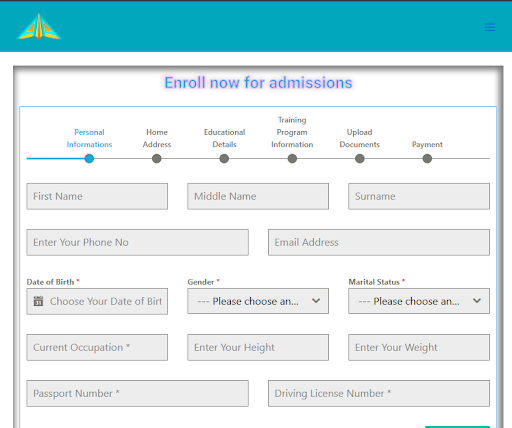Viewport: 512px width, 428px height.
Task: Click the Current Occupation field
Action: (97, 347)
